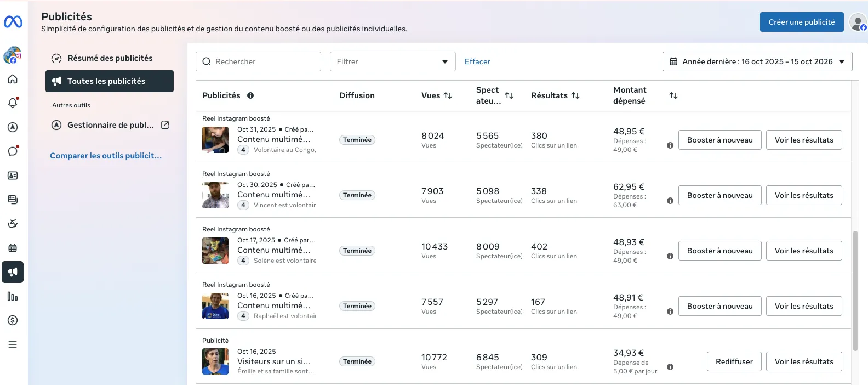The width and height of the screenshot is (868, 385).
Task: Click info icon beside 62,95 € spend
Action: coord(670,201)
